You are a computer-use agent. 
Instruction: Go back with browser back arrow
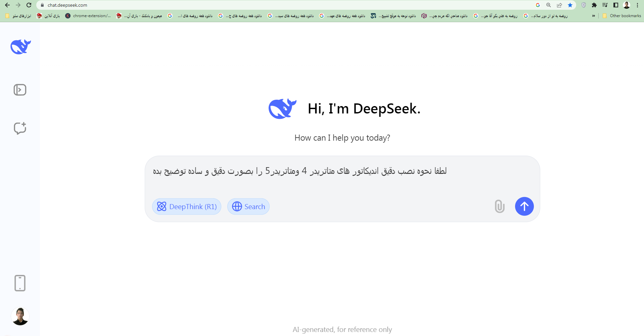click(7, 5)
